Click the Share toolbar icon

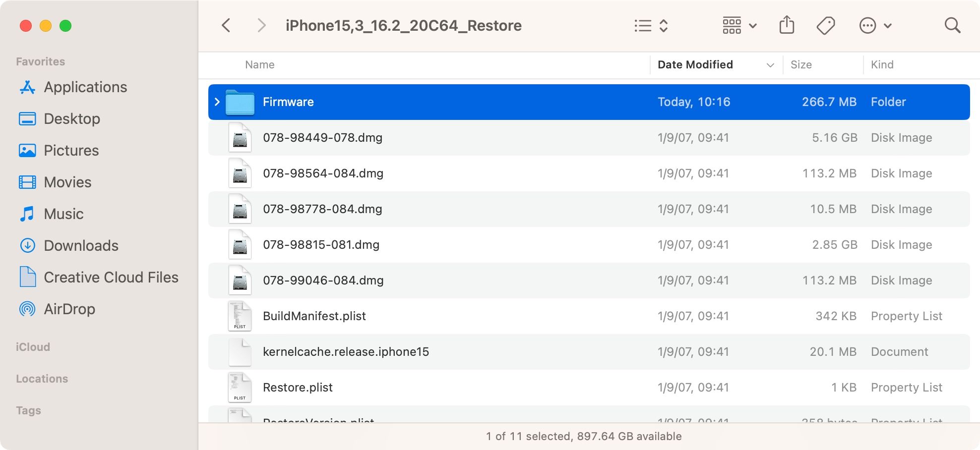787,25
